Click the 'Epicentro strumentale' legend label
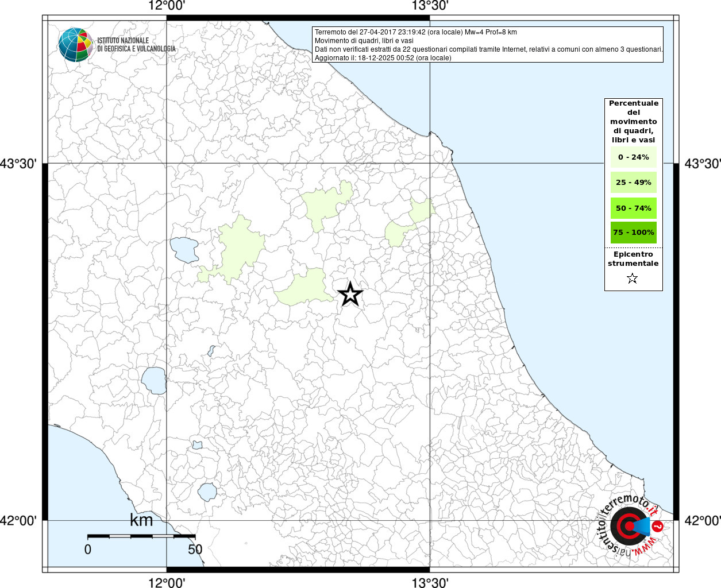Screen dimensions: 721x588 [633, 258]
